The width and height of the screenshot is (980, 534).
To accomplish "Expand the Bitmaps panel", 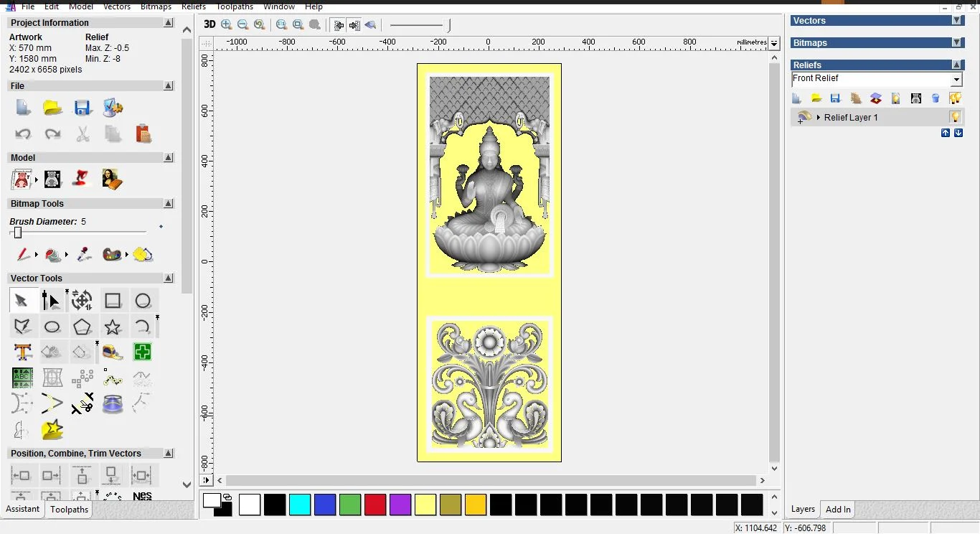I will point(956,43).
